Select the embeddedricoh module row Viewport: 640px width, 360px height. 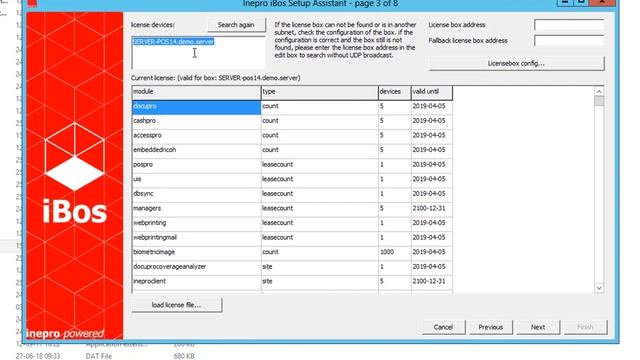(x=292, y=150)
